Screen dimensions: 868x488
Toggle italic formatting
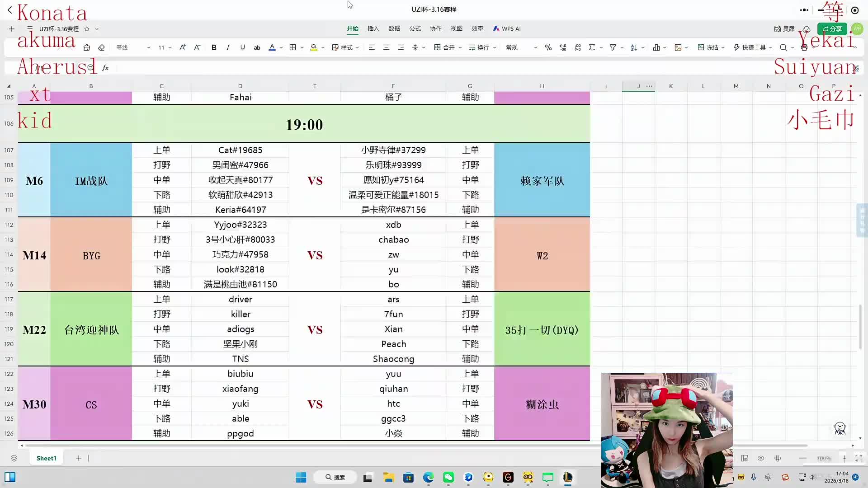point(228,47)
